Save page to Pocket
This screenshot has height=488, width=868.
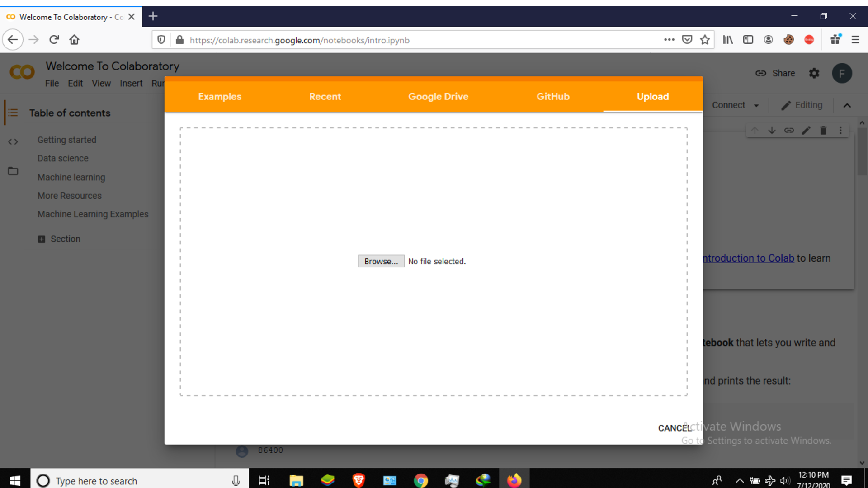coord(687,40)
